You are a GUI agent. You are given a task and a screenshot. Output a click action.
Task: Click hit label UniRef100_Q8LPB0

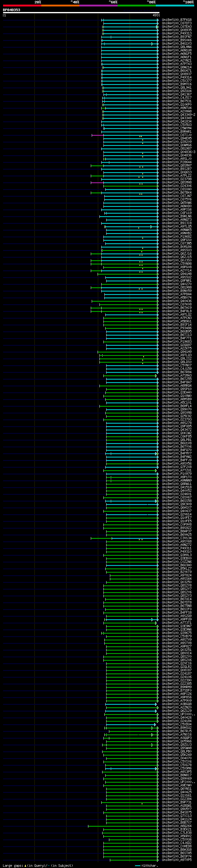click(x=177, y=751)
